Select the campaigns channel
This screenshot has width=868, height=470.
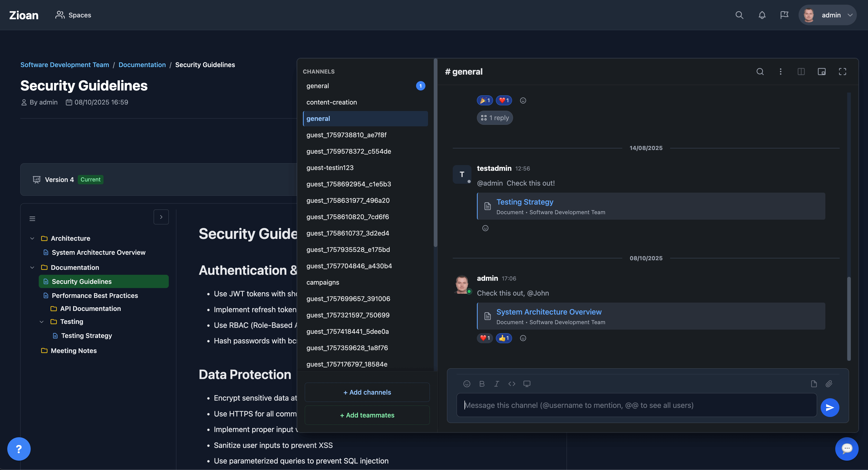coord(322,282)
